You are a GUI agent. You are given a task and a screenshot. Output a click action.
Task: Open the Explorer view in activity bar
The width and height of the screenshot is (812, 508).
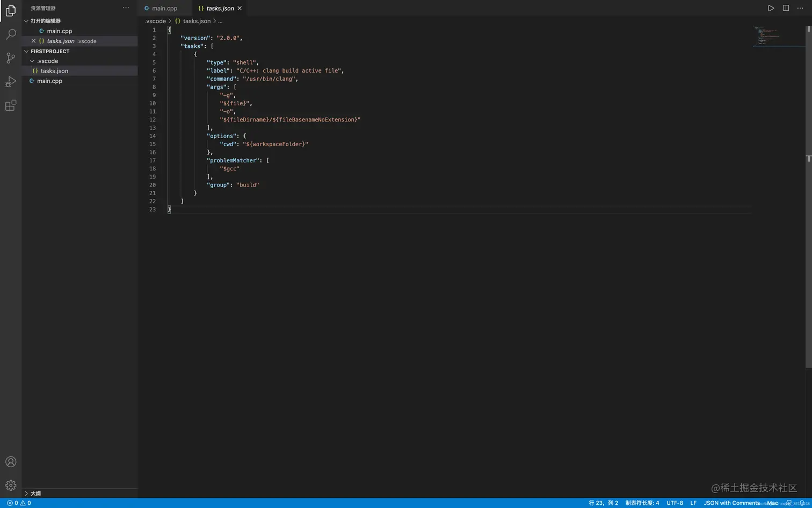(x=11, y=10)
